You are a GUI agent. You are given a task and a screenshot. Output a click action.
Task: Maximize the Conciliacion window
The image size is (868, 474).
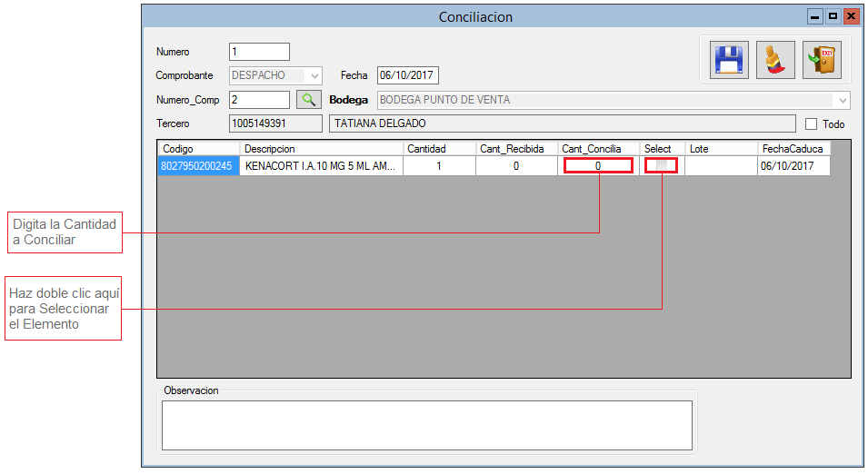[x=833, y=16]
